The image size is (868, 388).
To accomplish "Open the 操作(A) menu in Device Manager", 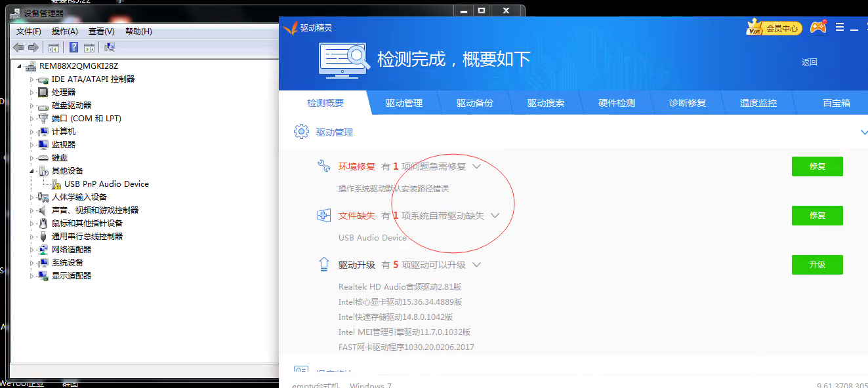I will [65, 31].
